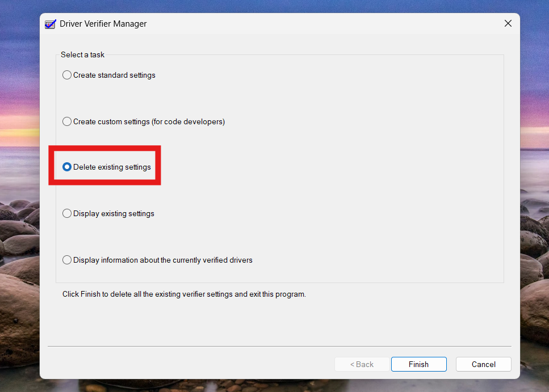Viewport: 549px width, 392px height.
Task: Choose "Create custom settings (for code developers)"
Action: pyautogui.click(x=66, y=121)
